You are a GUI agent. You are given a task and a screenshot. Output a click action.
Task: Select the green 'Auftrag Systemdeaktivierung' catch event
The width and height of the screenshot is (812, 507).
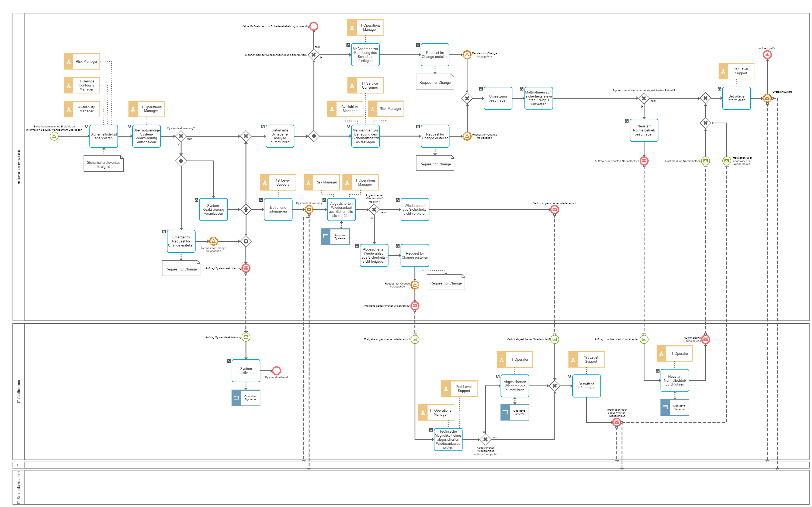click(x=246, y=337)
